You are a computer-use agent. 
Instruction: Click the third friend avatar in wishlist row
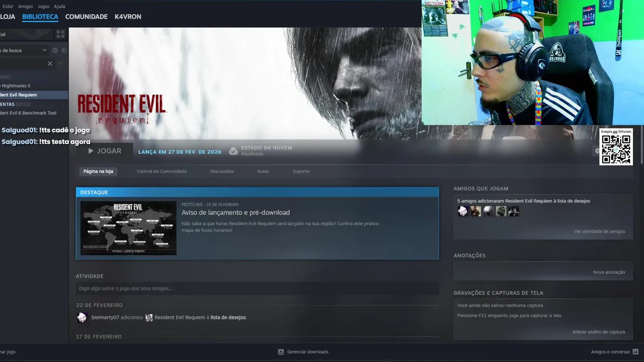tap(488, 212)
